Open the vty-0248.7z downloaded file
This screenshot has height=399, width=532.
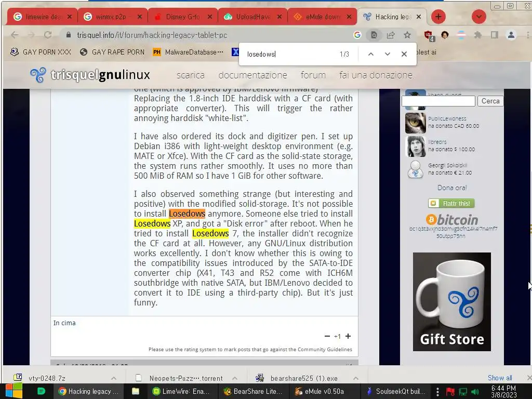pos(47,378)
